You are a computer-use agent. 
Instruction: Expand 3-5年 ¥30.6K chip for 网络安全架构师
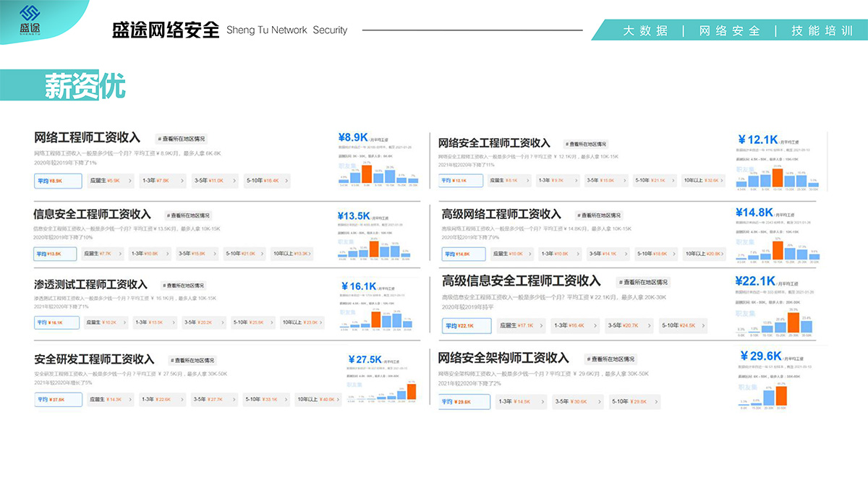click(x=575, y=401)
